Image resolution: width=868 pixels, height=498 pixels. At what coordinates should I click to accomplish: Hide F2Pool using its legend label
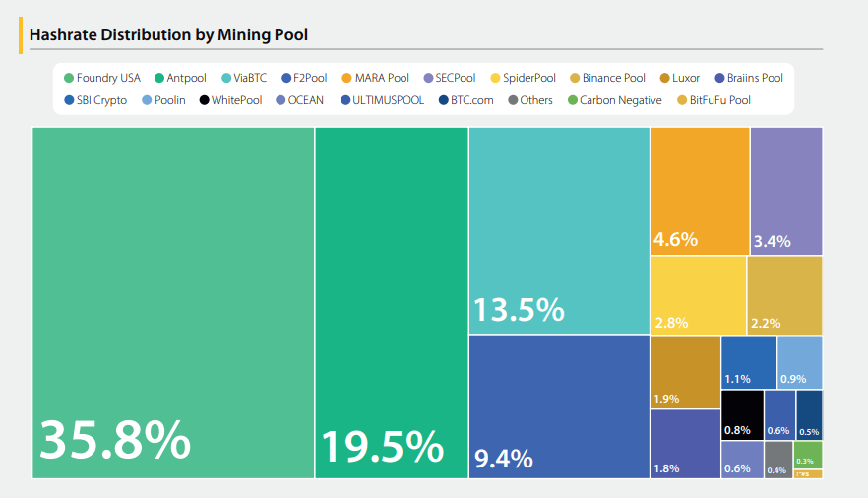tap(310, 78)
